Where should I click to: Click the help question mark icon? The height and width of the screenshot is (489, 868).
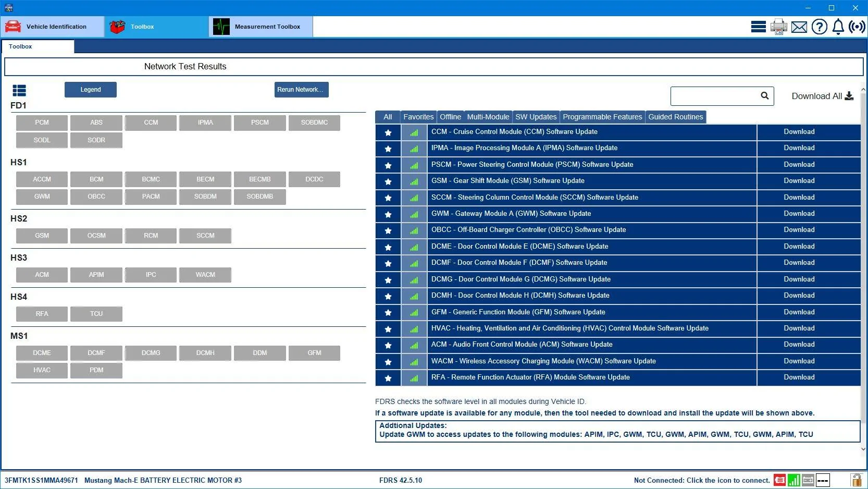tap(819, 27)
